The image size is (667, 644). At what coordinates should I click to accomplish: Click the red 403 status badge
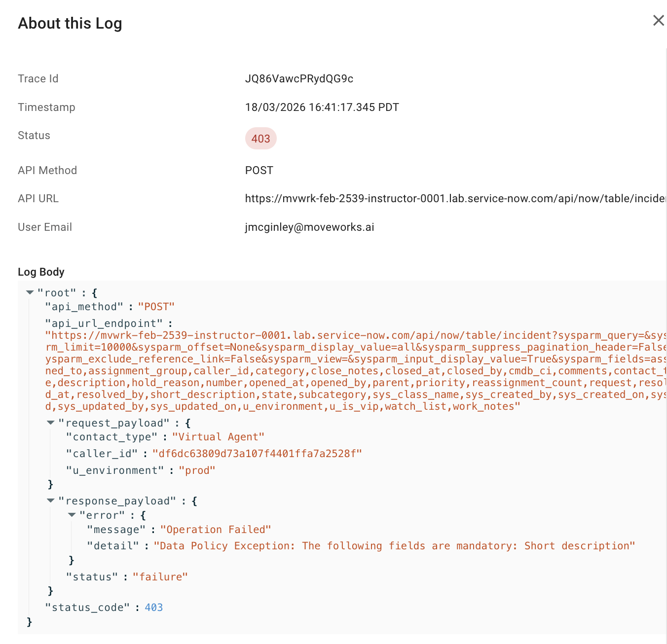click(260, 139)
